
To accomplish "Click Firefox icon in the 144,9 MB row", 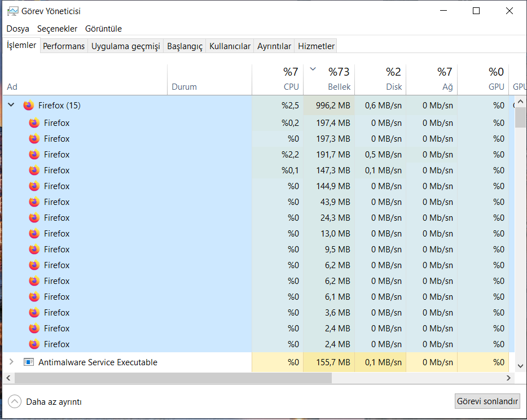I will tap(34, 186).
